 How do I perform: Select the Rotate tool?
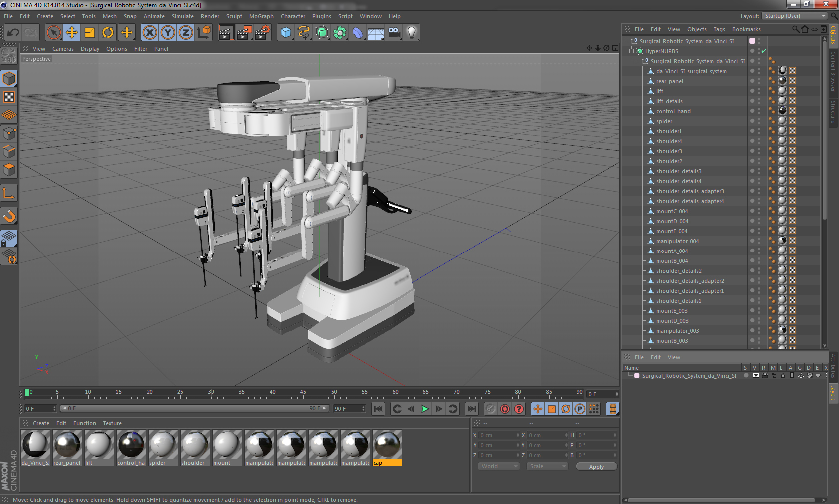[x=108, y=33]
